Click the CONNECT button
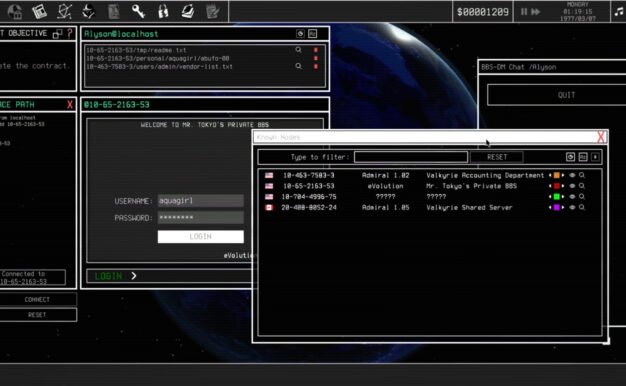The image size is (626, 386). (37, 299)
